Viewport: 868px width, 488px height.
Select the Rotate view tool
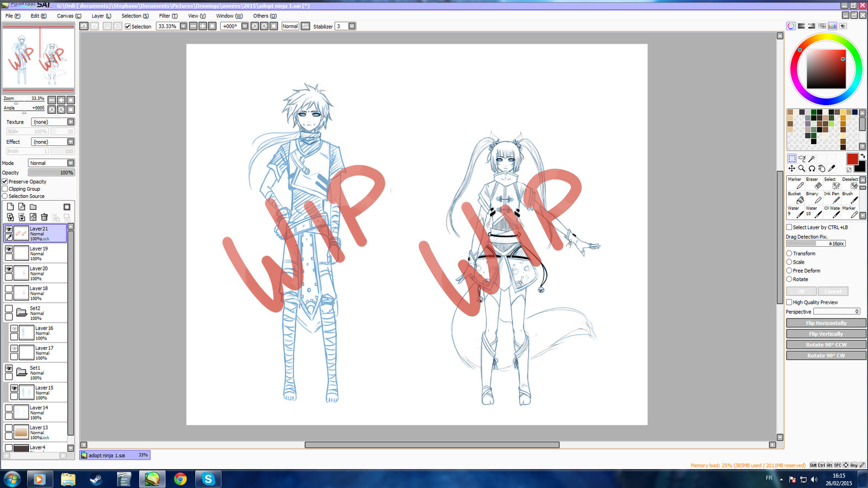tap(812, 169)
